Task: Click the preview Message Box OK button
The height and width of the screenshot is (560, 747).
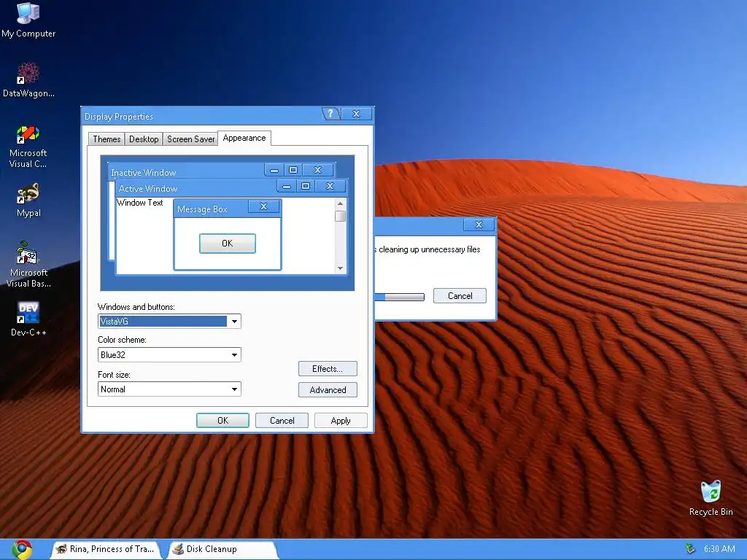Action: pyautogui.click(x=228, y=244)
